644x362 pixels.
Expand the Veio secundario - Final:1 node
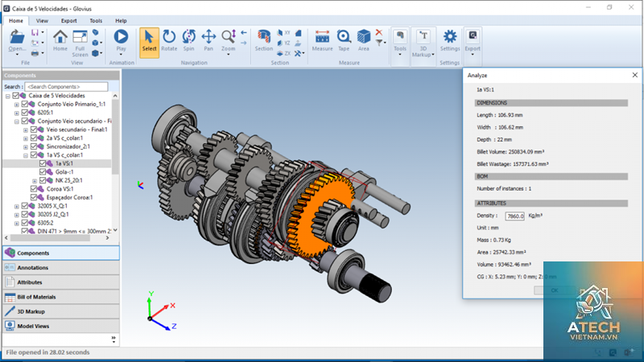(x=26, y=130)
